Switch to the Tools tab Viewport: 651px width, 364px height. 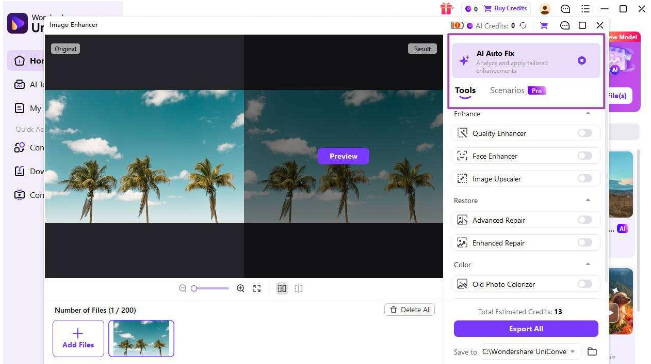click(465, 90)
